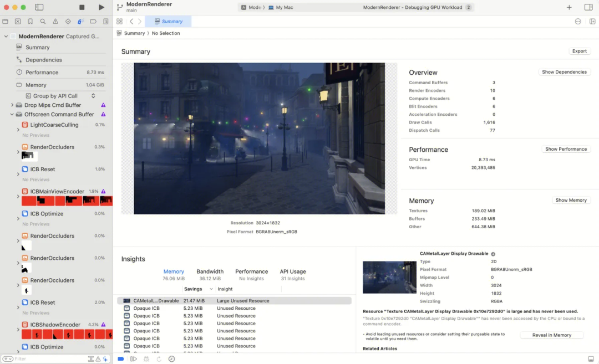Toggle the left navigator sidebar
The height and width of the screenshot is (364, 599).
point(39,7)
